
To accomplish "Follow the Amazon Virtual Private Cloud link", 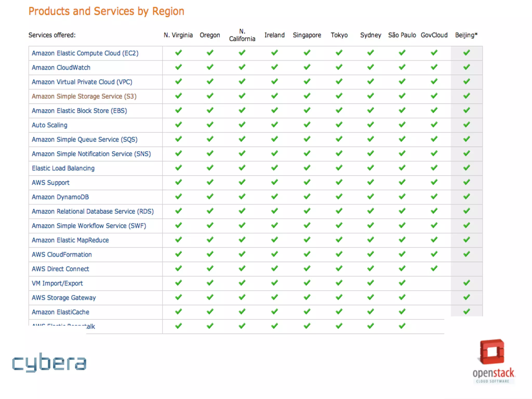I will click(x=82, y=82).
